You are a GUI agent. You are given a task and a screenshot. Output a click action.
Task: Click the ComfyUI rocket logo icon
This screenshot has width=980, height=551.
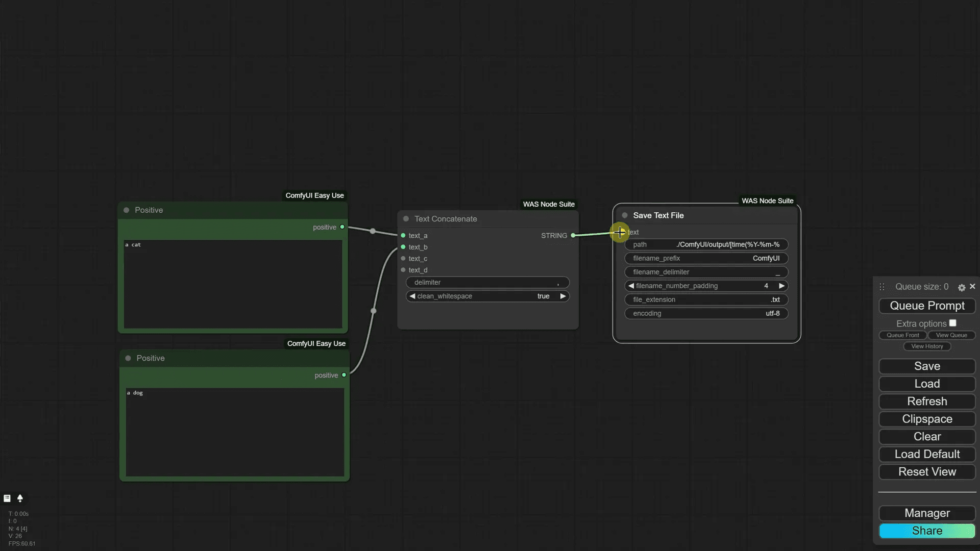[20, 498]
